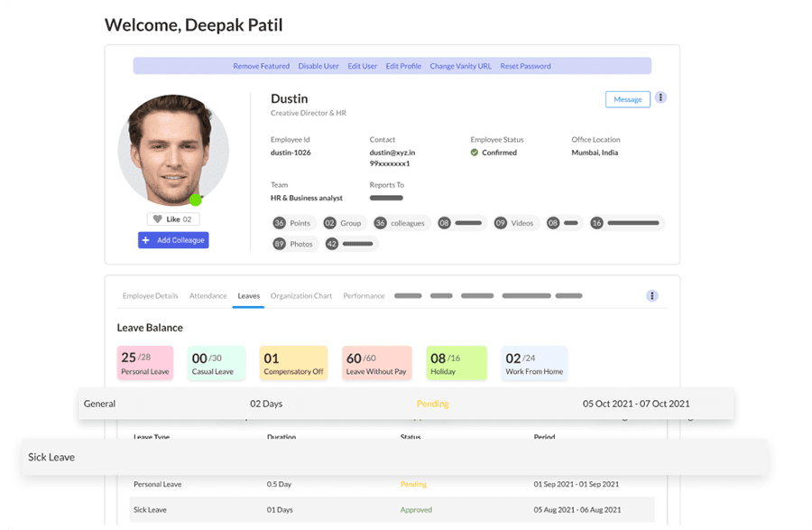Select the Leaves tab
Viewport: 812px width, 530px height.
click(249, 296)
